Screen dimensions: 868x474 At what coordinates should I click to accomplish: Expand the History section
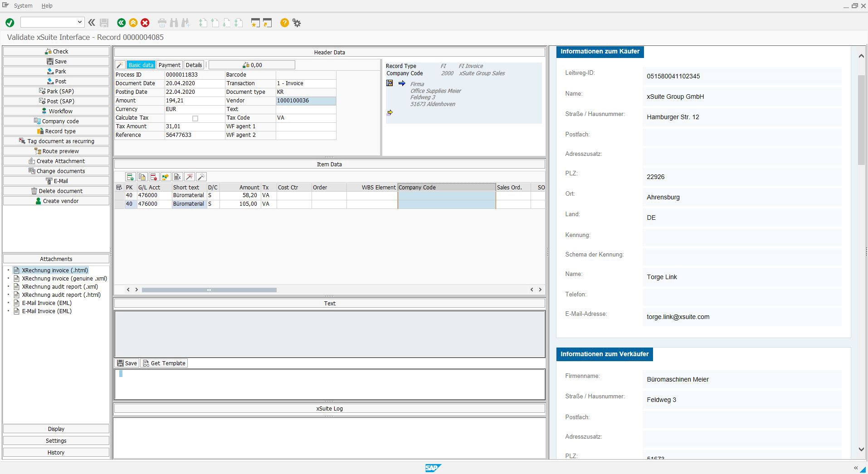56,452
